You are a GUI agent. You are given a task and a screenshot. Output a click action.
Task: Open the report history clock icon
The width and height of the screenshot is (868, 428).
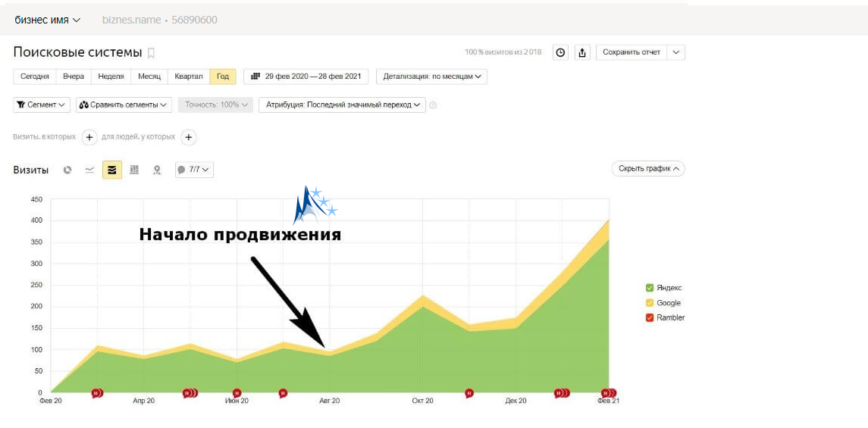[x=561, y=52]
